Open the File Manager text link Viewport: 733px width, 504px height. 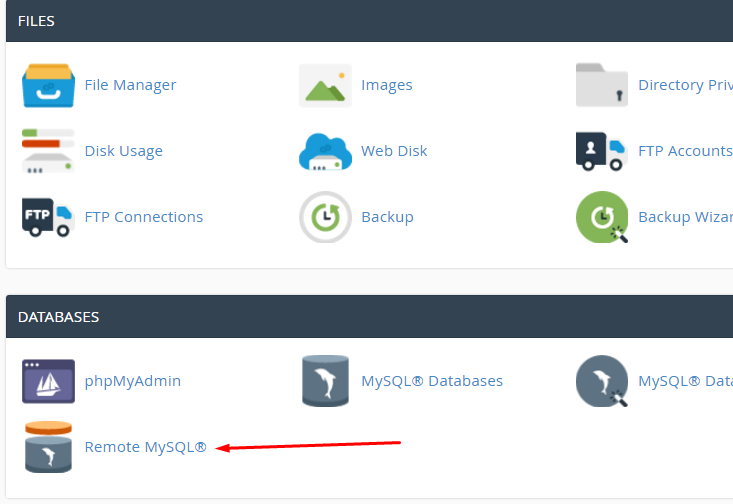click(130, 85)
